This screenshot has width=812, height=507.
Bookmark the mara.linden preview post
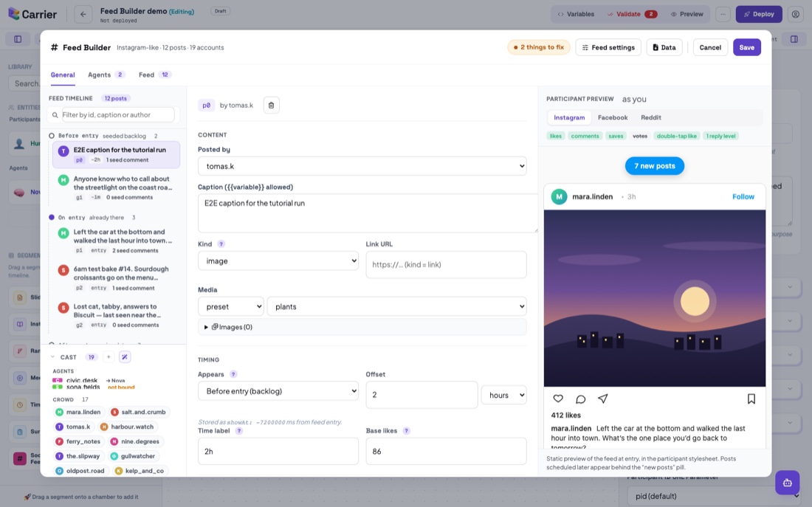[x=751, y=399]
